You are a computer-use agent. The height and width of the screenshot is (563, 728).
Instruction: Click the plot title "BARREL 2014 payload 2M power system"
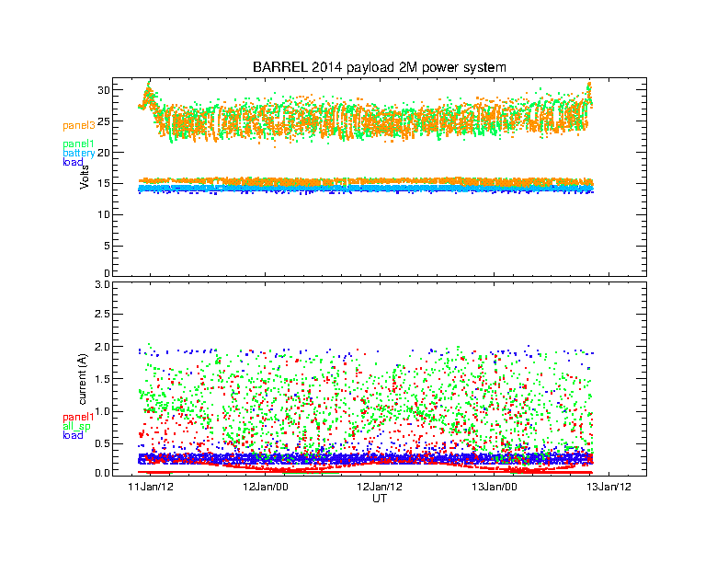tap(379, 67)
